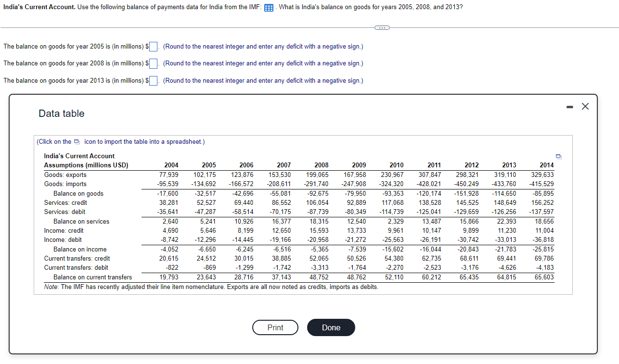This screenshot has height=364, width=619.
Task: Click the 2014 balance on goods value -85,895
Action: (543, 194)
